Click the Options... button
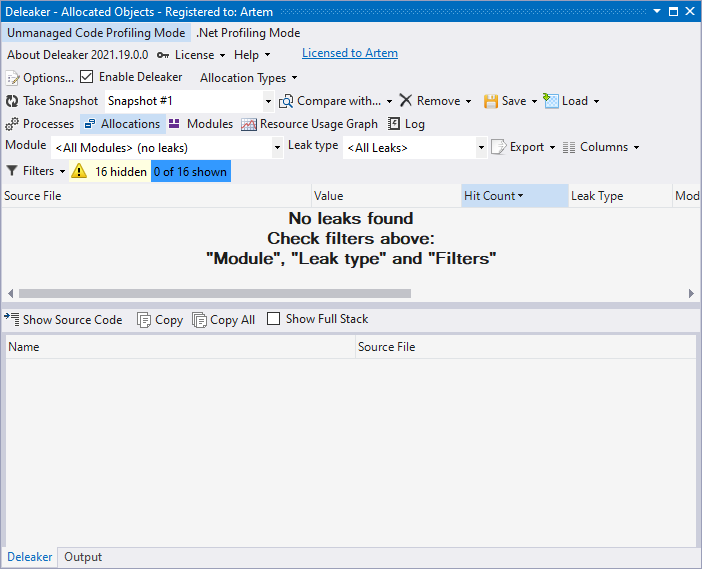Image resolution: width=702 pixels, height=569 pixels. 40,78
